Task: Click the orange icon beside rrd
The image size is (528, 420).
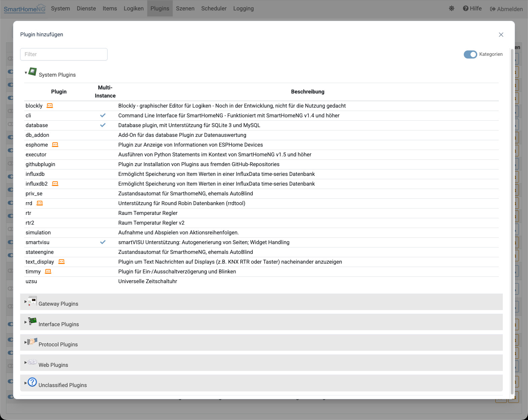Action: click(x=40, y=203)
